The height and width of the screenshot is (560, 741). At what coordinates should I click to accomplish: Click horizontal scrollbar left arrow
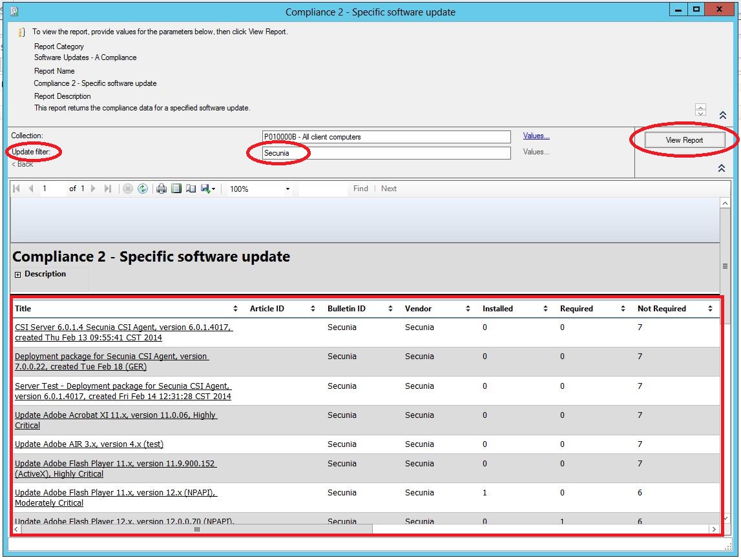[17, 529]
